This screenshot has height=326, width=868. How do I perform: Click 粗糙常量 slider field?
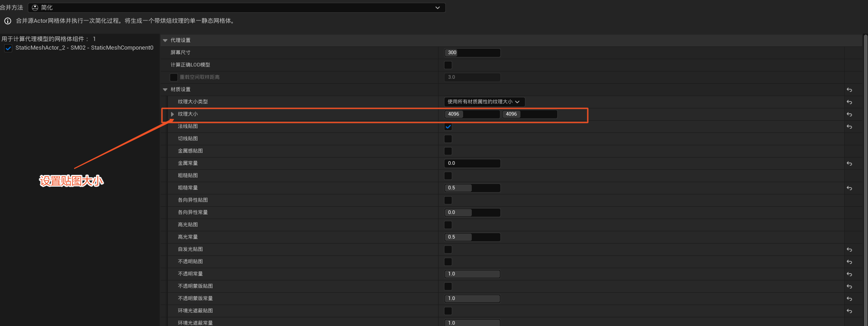(472, 188)
